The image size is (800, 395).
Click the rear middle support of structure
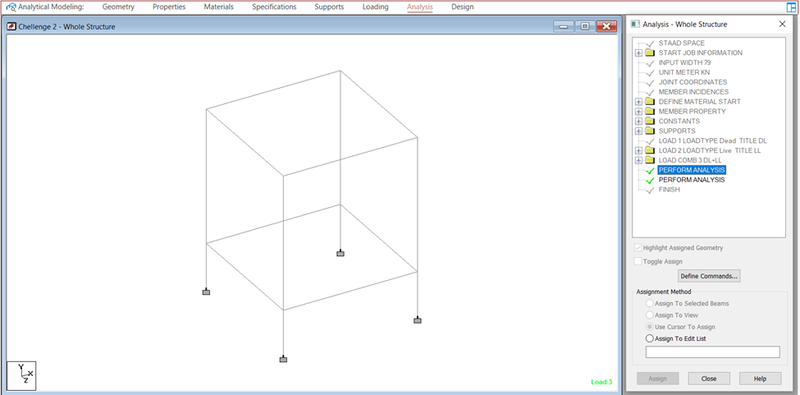340,253
